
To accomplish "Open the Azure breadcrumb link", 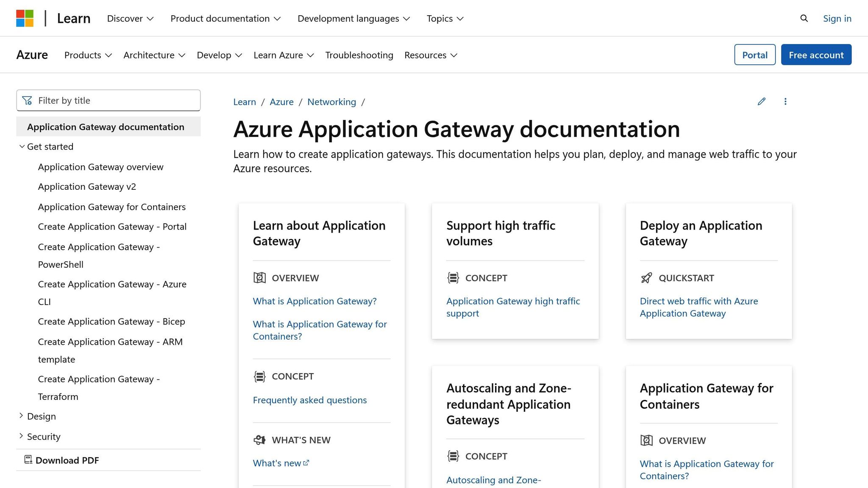I will tap(281, 102).
